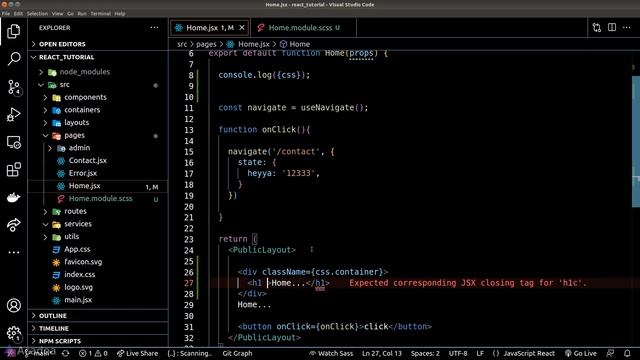Open App.css file
The width and height of the screenshot is (640, 360).
click(x=98, y=249)
